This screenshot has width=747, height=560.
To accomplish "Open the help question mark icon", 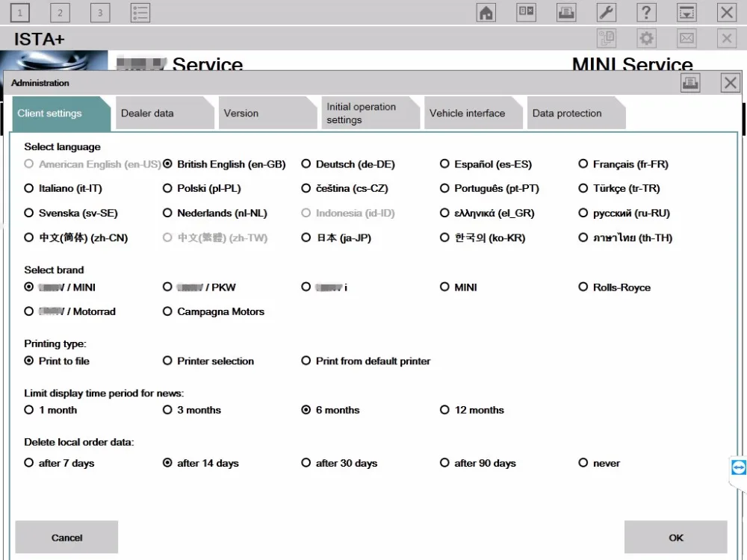I will pyautogui.click(x=646, y=13).
